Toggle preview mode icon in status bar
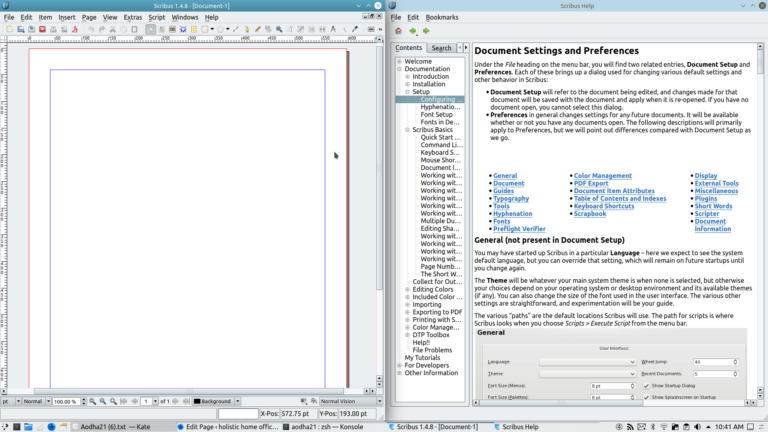The width and height of the screenshot is (768, 432). (314, 401)
